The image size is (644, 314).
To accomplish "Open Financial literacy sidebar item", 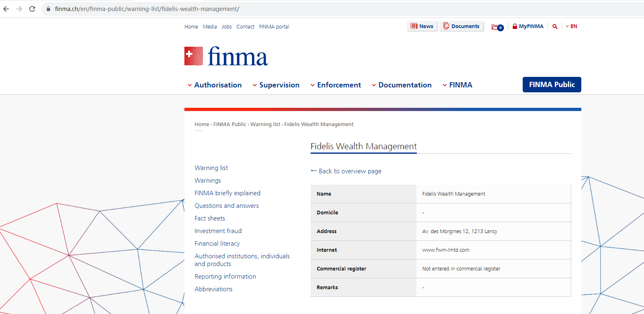I will coord(217,244).
